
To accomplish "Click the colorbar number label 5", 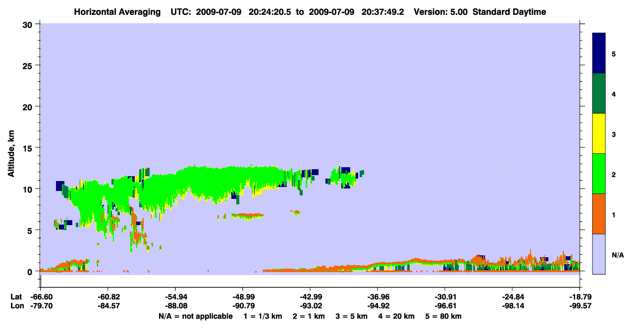I will point(614,54).
